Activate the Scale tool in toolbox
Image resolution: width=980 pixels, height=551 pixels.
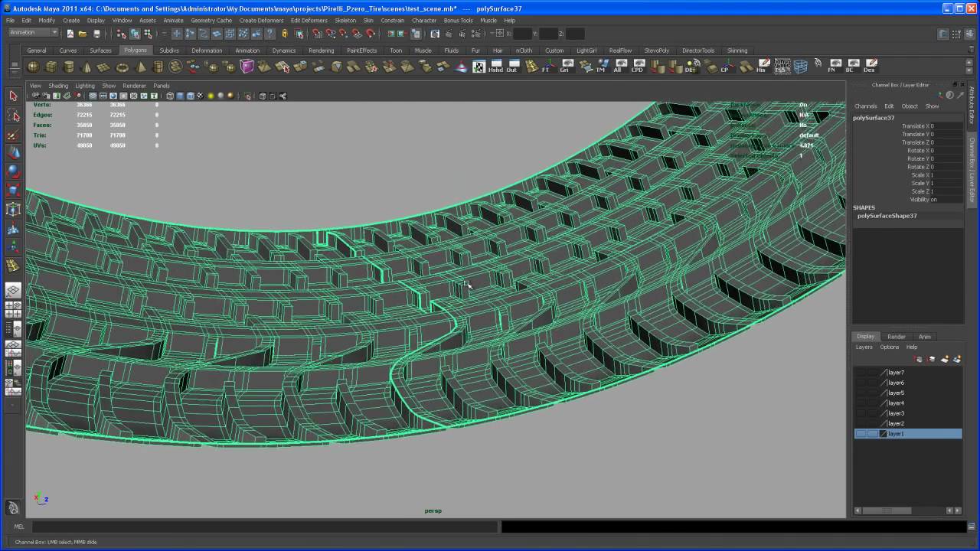(13, 190)
